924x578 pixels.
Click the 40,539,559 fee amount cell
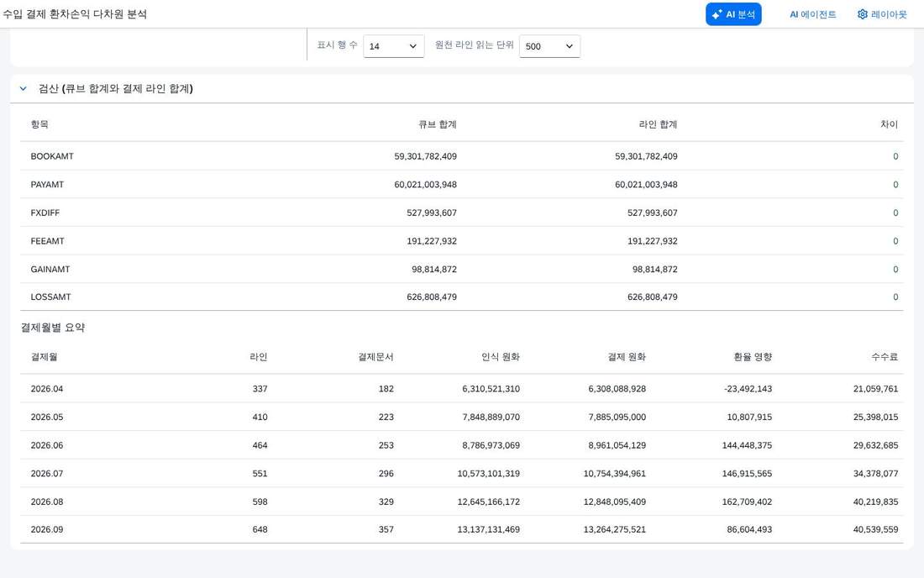tap(875, 529)
